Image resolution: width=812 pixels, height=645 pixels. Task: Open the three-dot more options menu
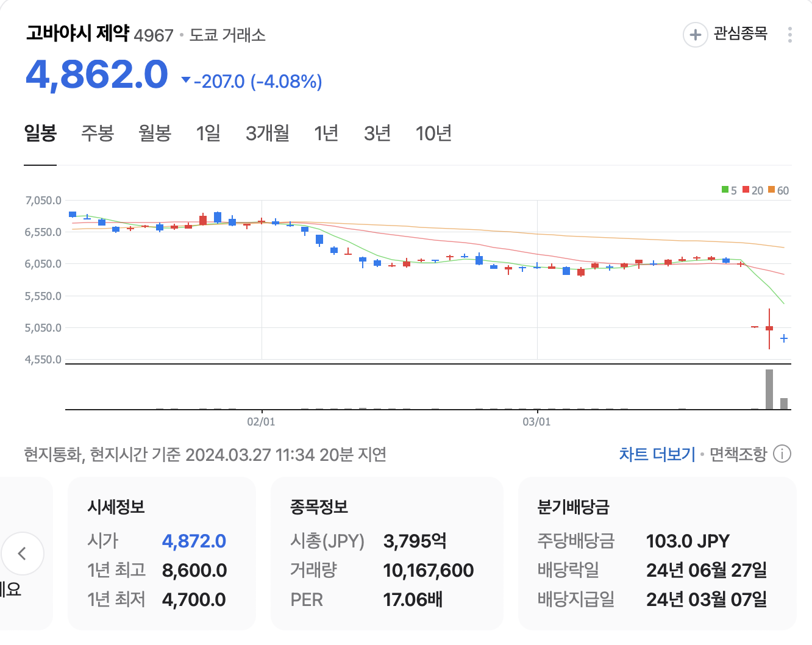coord(789,35)
